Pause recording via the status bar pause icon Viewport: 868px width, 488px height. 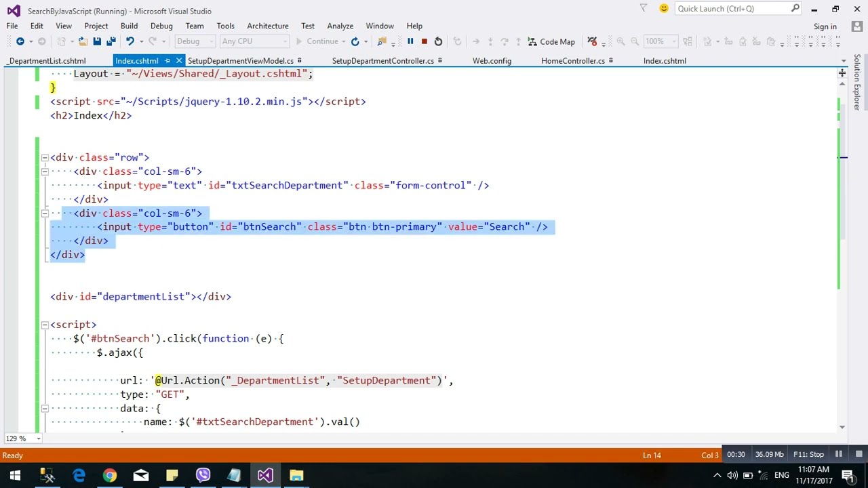[839, 455]
